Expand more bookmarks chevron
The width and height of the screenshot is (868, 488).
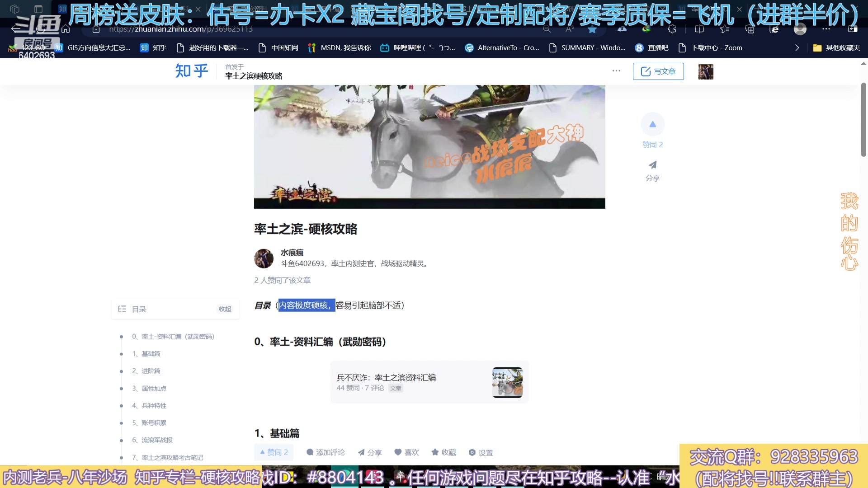(x=797, y=48)
